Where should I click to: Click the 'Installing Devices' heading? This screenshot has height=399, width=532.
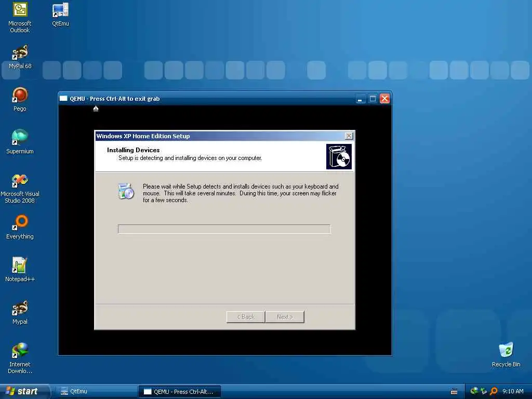point(134,150)
